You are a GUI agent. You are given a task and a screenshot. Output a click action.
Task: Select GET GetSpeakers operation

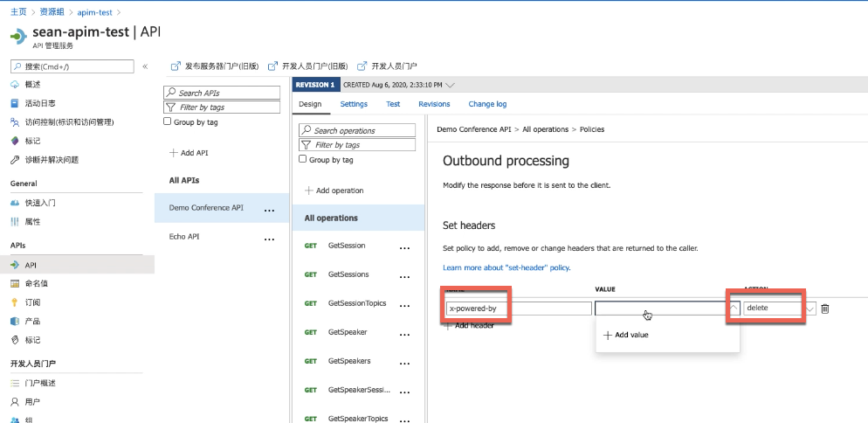click(349, 361)
